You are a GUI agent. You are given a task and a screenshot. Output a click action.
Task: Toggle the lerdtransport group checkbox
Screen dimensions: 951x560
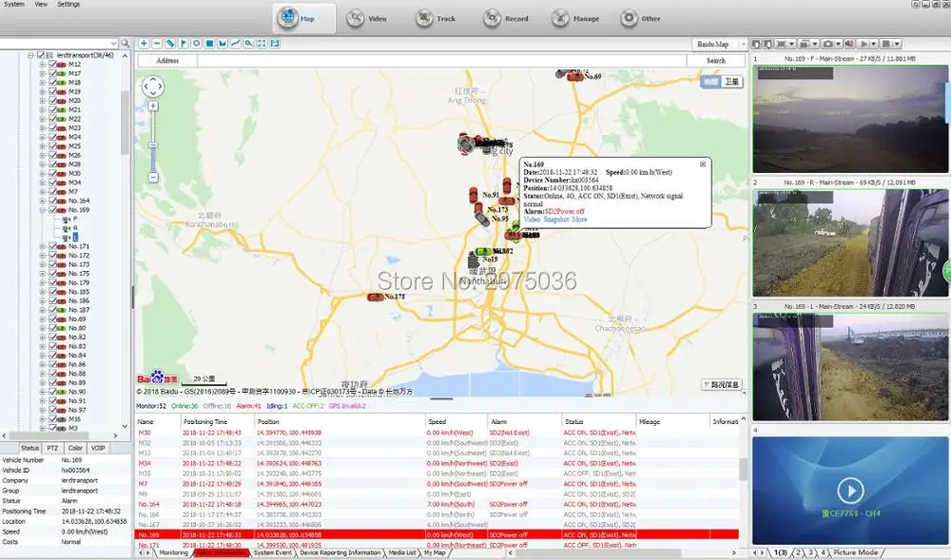[41, 55]
